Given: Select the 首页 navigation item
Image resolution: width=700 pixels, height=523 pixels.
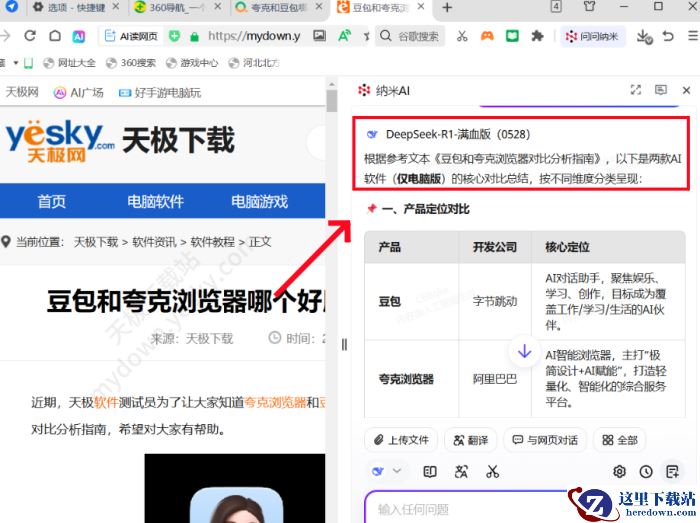Looking at the screenshot, I should [52, 201].
